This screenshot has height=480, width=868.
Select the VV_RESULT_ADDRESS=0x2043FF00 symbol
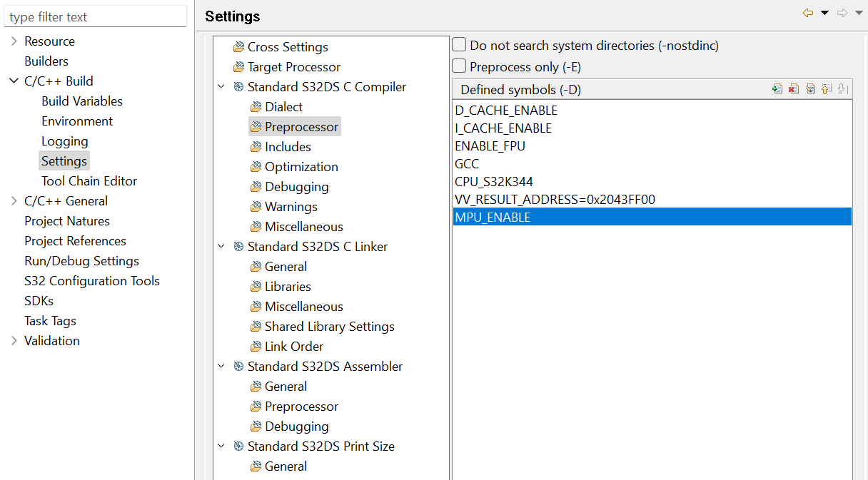652,200
